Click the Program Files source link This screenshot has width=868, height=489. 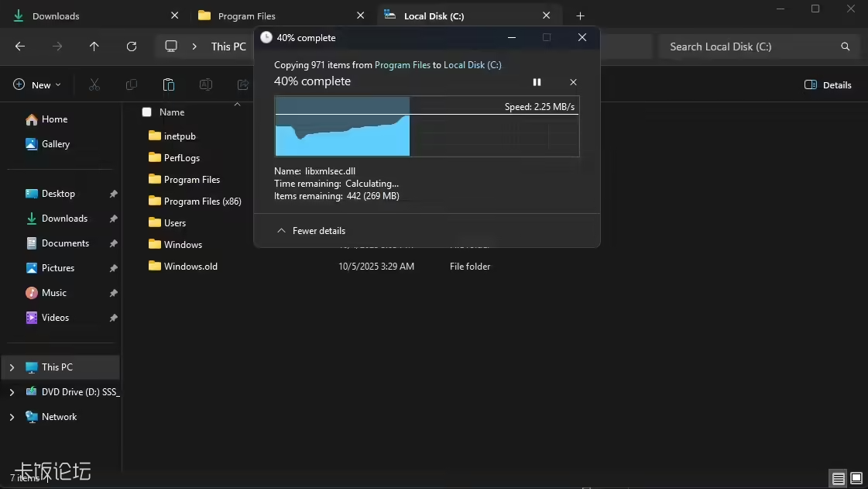coord(402,65)
